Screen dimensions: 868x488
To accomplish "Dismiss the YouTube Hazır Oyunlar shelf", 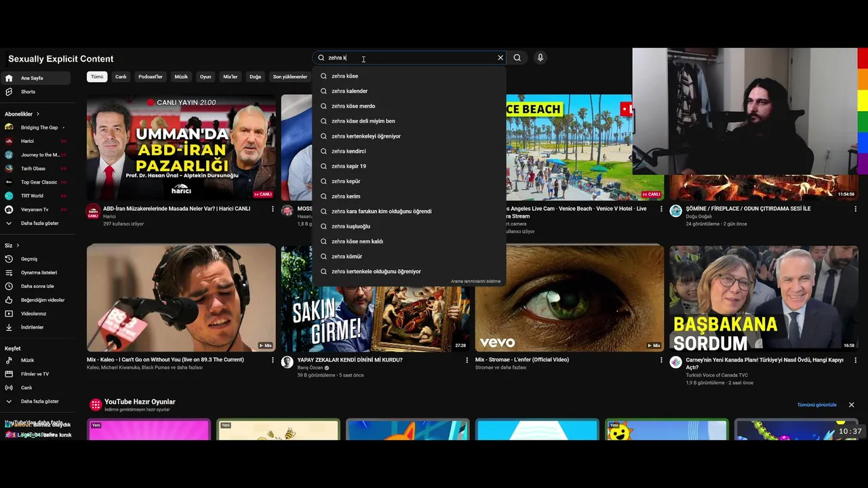I will tap(851, 405).
